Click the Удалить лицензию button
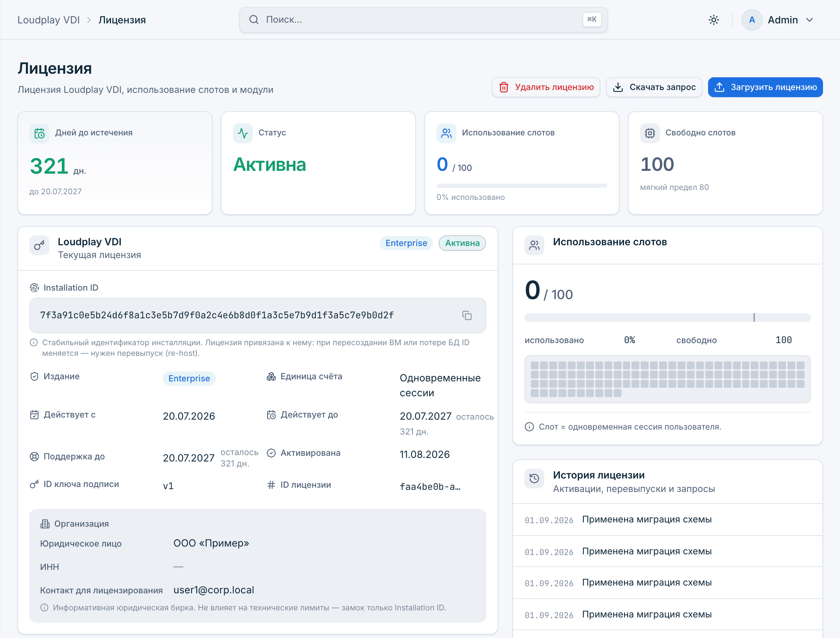The height and width of the screenshot is (638, 840). pos(546,87)
